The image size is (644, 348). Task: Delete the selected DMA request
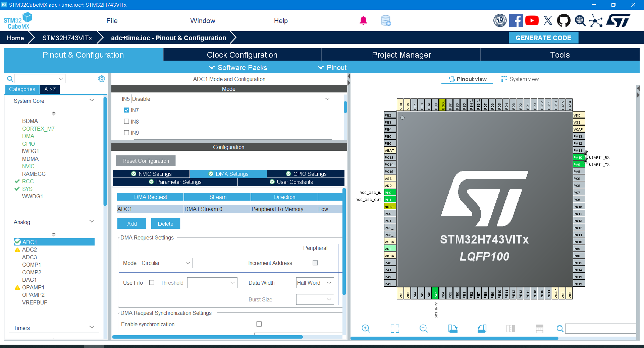[x=165, y=224]
